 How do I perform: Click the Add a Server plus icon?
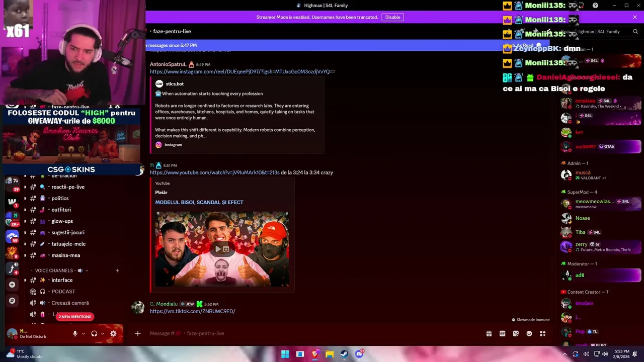(12, 285)
